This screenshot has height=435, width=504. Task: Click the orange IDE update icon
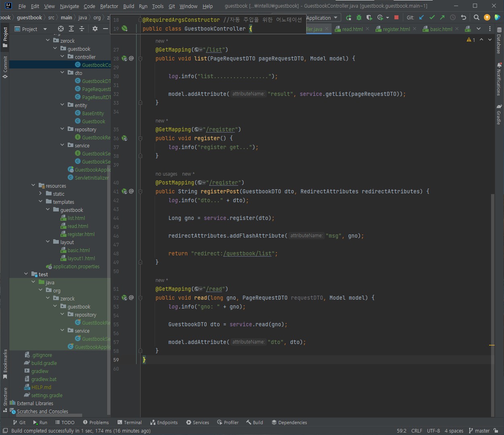click(487, 17)
